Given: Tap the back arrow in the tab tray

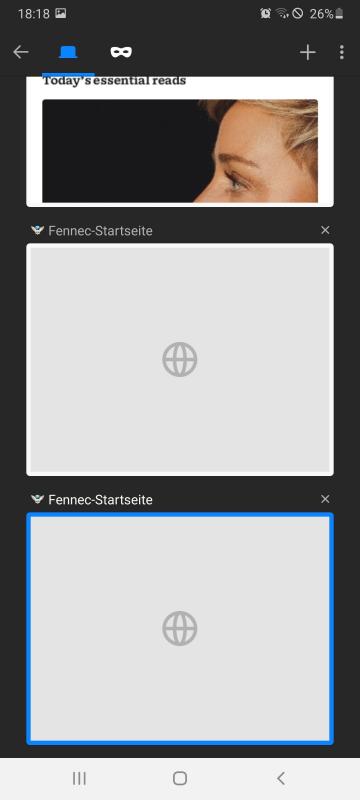Looking at the screenshot, I should click(21, 52).
